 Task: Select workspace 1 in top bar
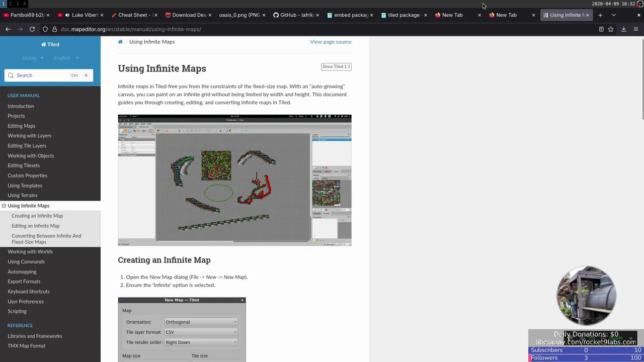(3, 4)
